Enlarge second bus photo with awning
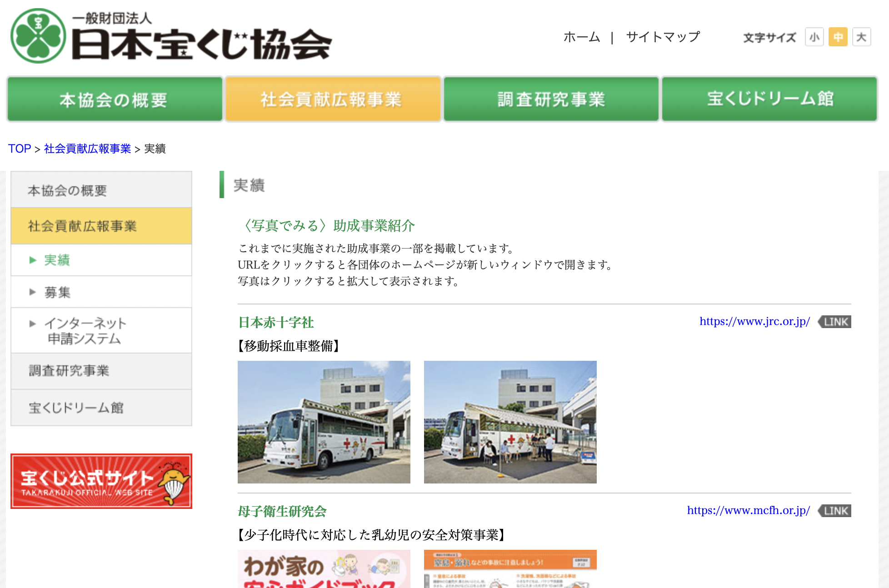Viewport: 889px width, 588px height. [x=510, y=422]
